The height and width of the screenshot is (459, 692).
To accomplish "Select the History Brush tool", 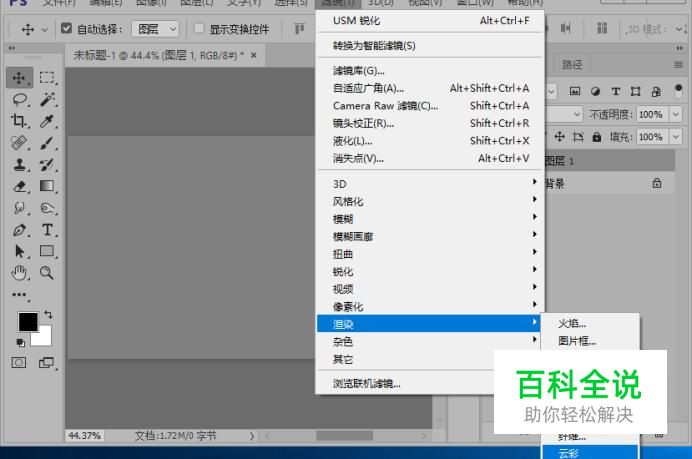I will point(47,165).
